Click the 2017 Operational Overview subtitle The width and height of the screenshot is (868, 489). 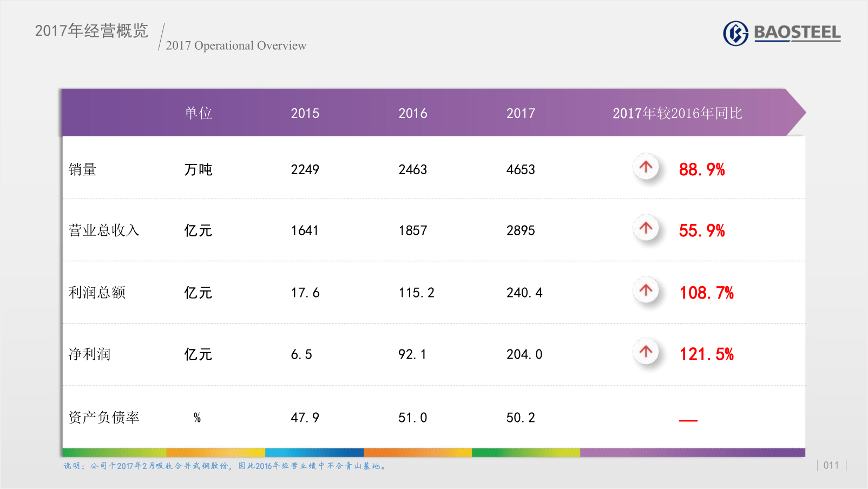point(236,45)
